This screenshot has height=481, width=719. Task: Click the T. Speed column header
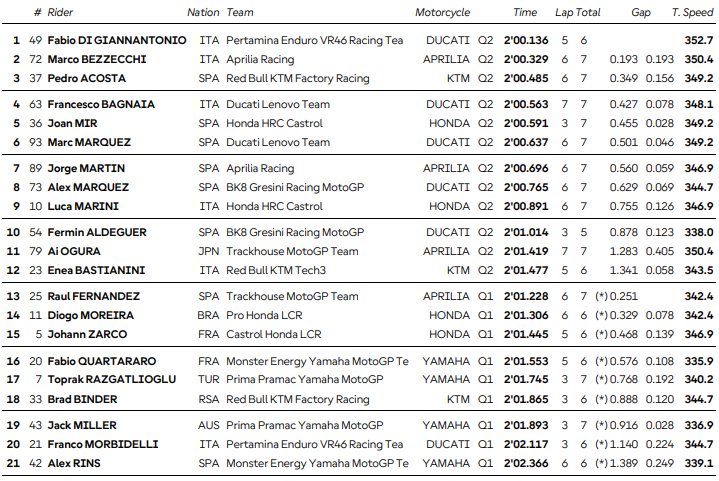(x=691, y=13)
